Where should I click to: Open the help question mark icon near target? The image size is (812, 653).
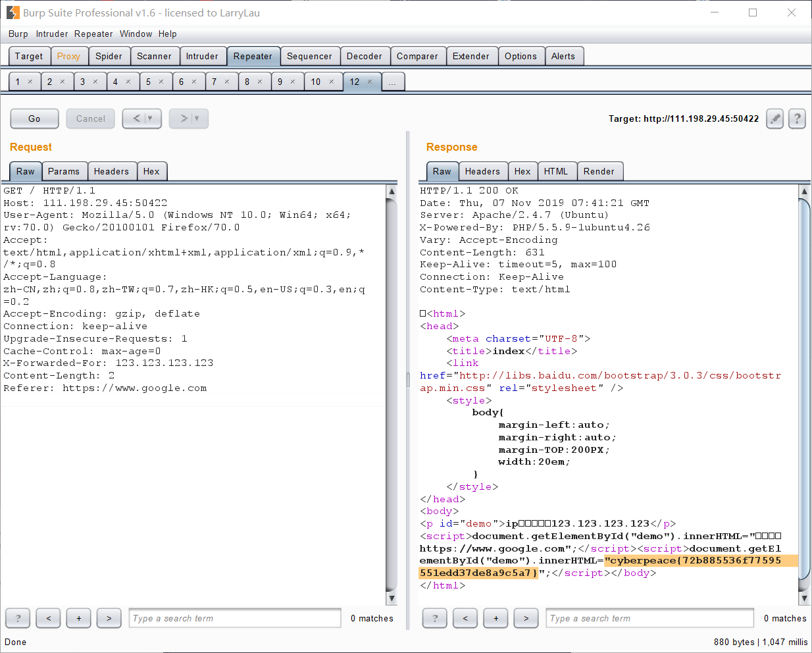(x=797, y=118)
